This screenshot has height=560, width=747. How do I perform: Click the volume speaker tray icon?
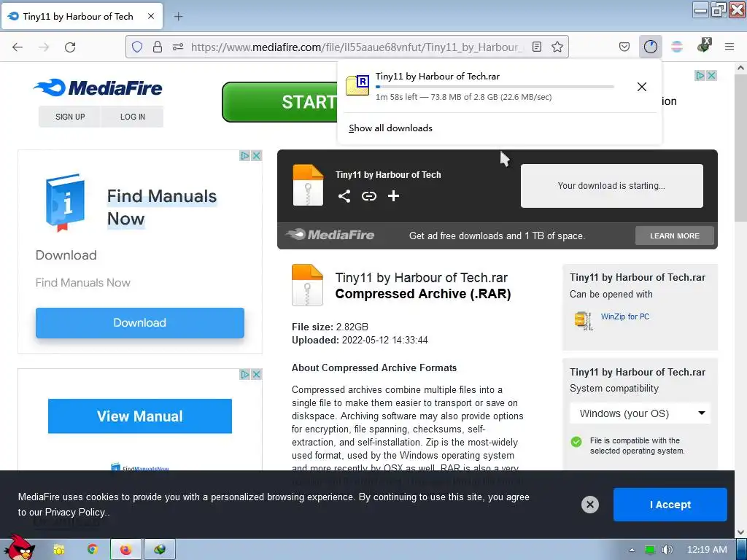667,550
